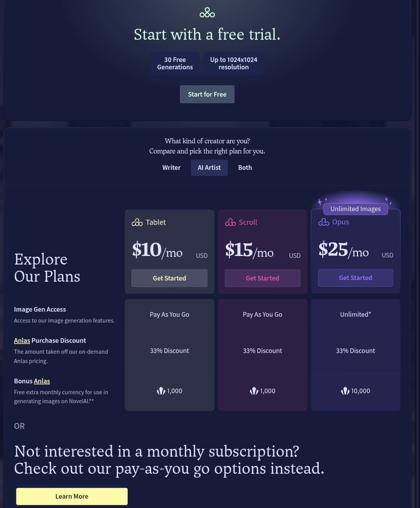Open Learn More about pay-as-you-go
Screen dimensions: 420x508
(x=72, y=496)
